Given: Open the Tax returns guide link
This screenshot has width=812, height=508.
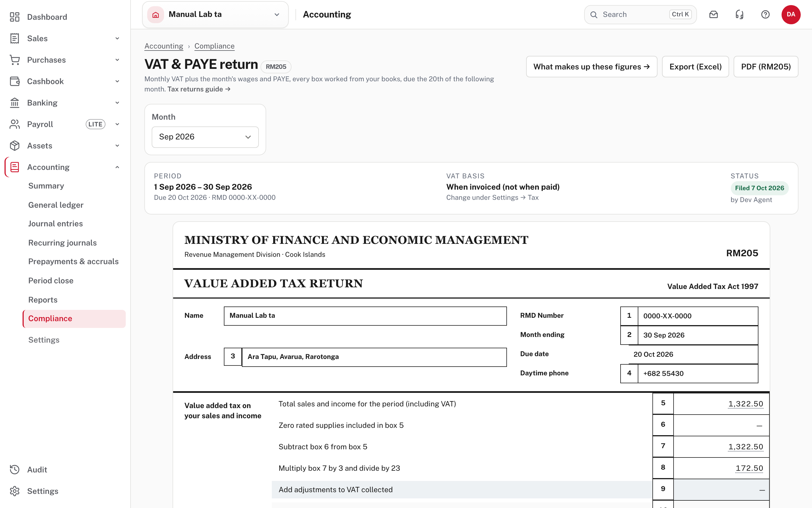Looking at the screenshot, I should pyautogui.click(x=199, y=89).
